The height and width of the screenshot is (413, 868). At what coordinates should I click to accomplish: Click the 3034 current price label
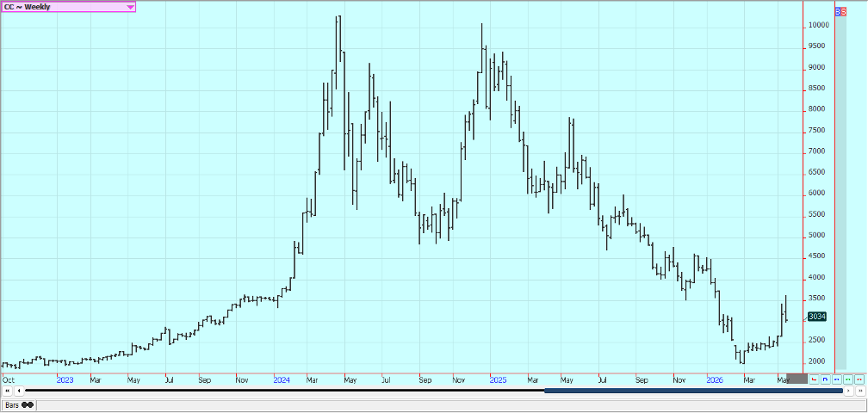click(x=817, y=317)
